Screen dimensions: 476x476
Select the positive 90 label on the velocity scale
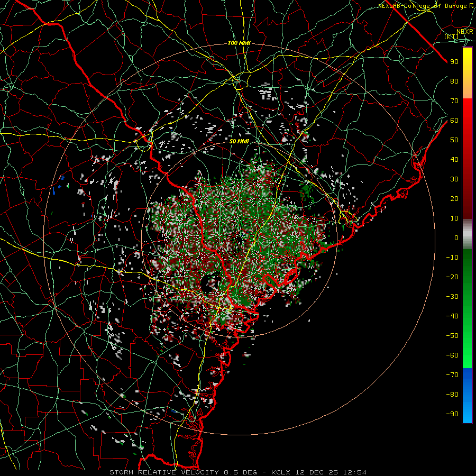[454, 62]
